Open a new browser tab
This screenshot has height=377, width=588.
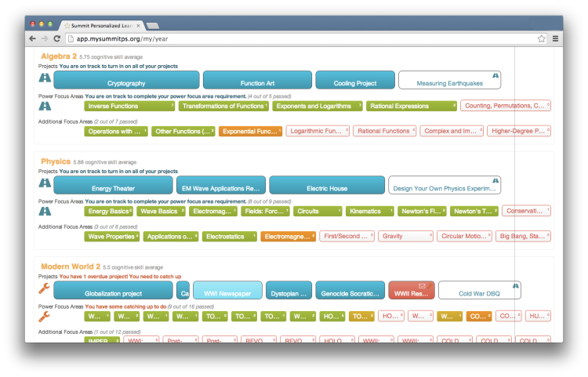(153, 25)
